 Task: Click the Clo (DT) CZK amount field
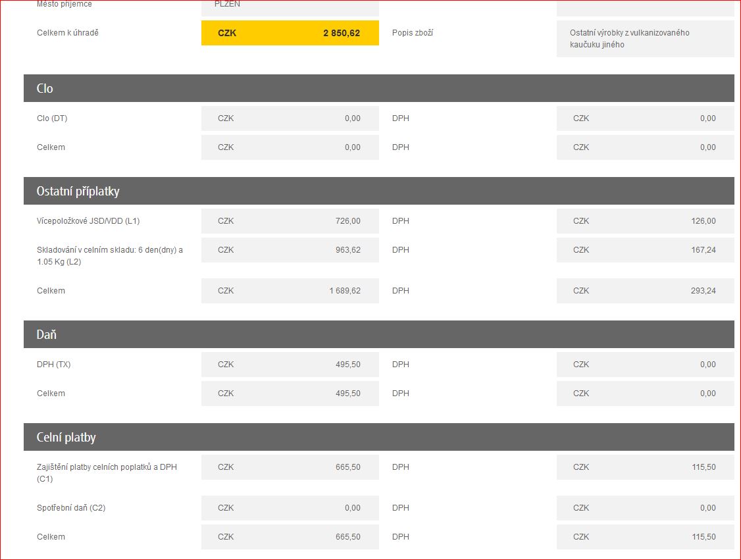coord(290,118)
